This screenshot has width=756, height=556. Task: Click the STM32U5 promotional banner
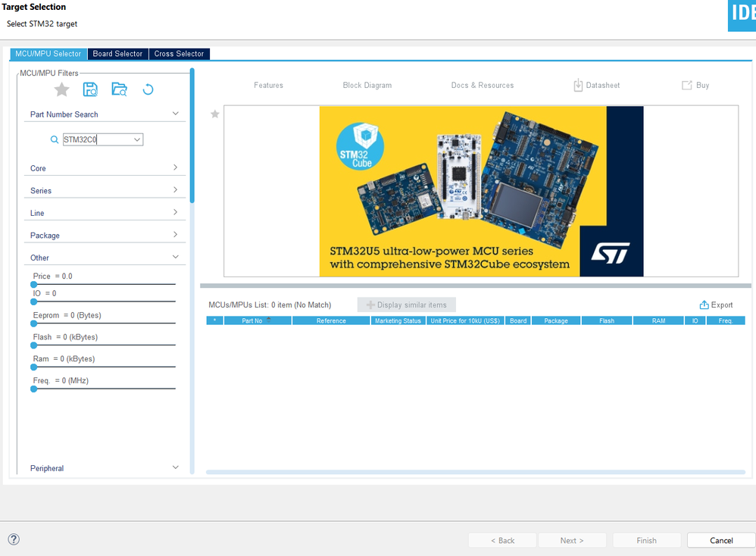[481, 192]
